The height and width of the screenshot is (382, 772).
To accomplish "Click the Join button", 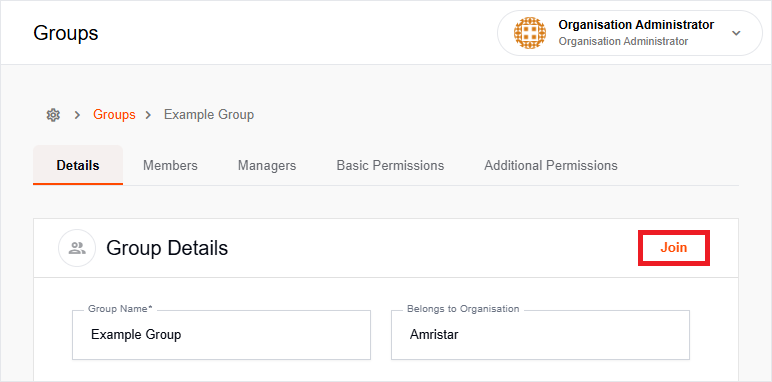I will click(x=674, y=248).
